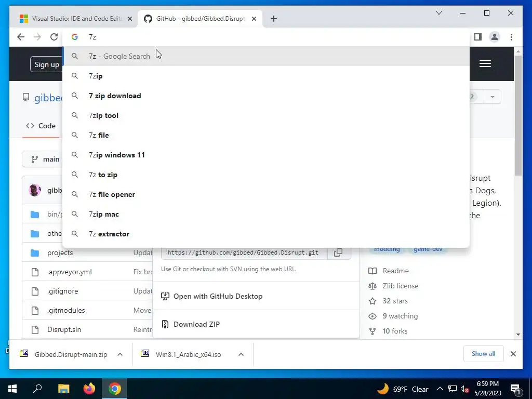This screenshot has width=532, height=399.
Task: Open the tab search chevron
Action: coord(438,13)
